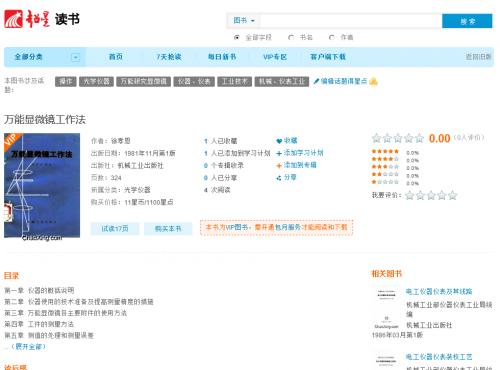Click the 光学仪器 topic tag
This screenshot has width=500, height=370.
[96, 81]
